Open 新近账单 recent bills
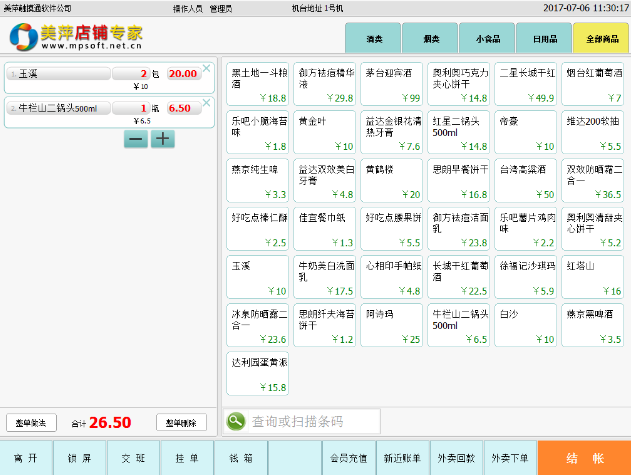Screen dimensions: 631x475 402,458
